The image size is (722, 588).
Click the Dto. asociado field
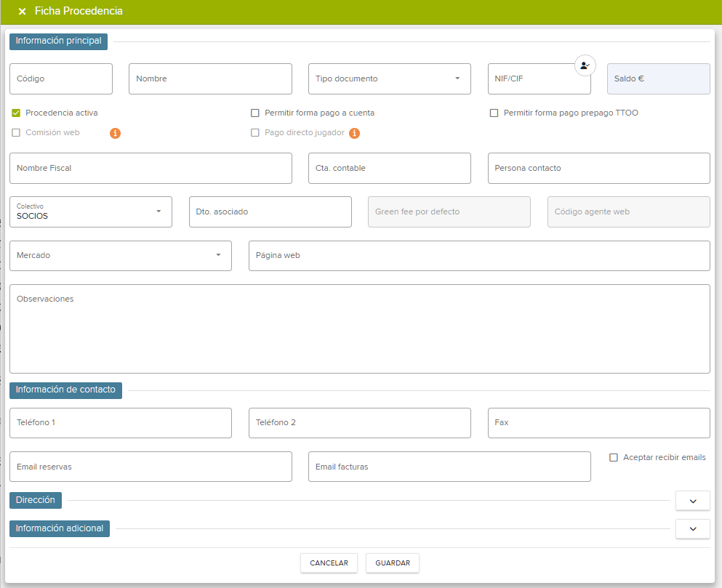(x=270, y=212)
